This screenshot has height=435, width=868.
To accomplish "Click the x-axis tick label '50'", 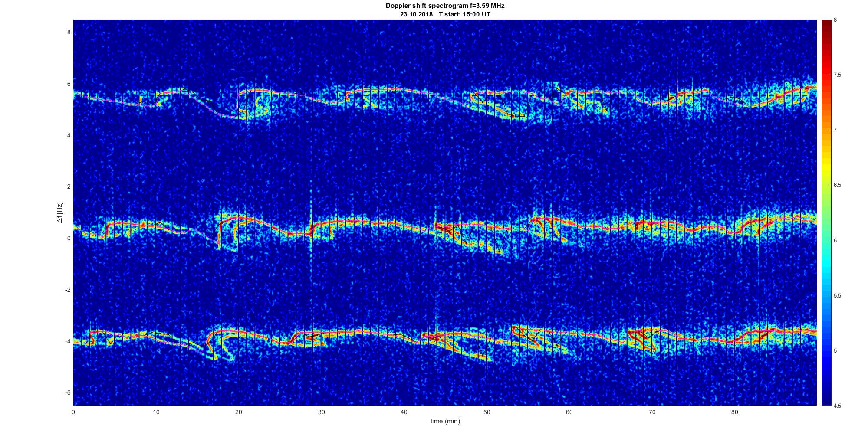I will click(x=487, y=412).
